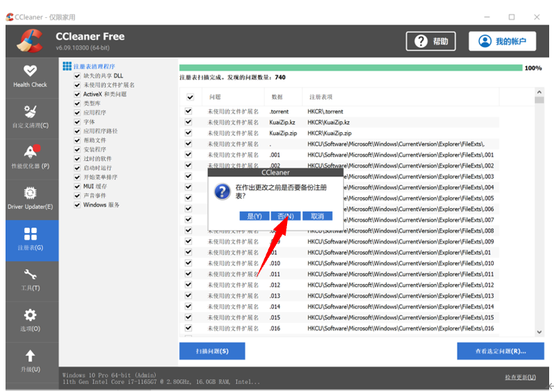
Task: Sort by the Registry Key (注册表项) column
Action: pyautogui.click(x=321, y=97)
